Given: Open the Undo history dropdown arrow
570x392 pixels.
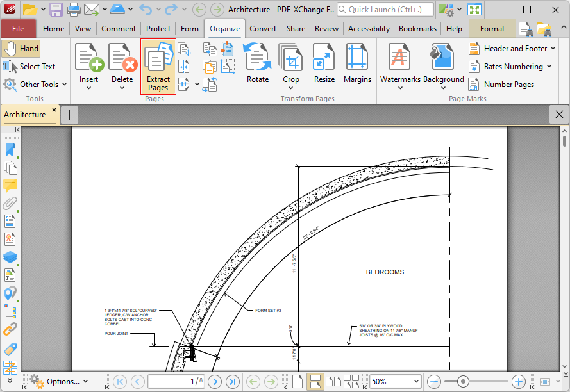Looking at the screenshot, I should pos(158,10).
